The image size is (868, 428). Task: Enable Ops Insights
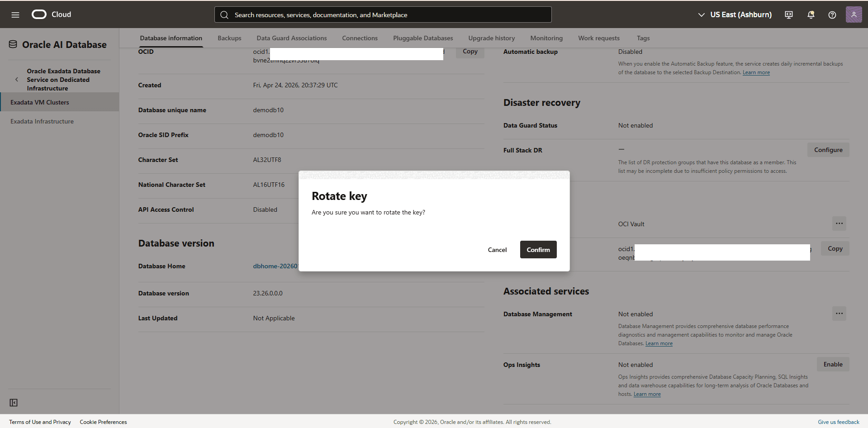tap(833, 364)
